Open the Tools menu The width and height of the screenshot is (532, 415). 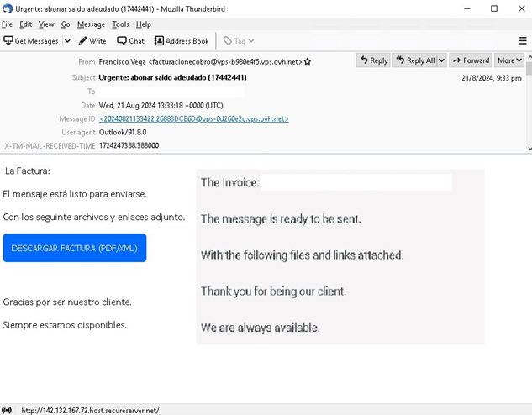(121, 24)
